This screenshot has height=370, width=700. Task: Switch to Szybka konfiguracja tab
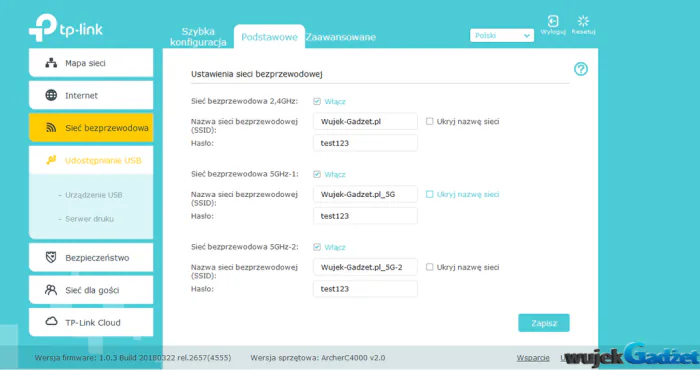(198, 37)
